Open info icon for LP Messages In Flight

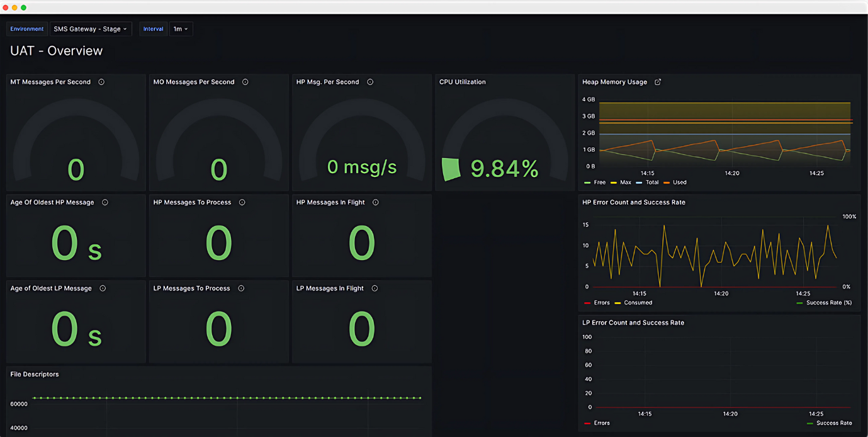click(375, 288)
